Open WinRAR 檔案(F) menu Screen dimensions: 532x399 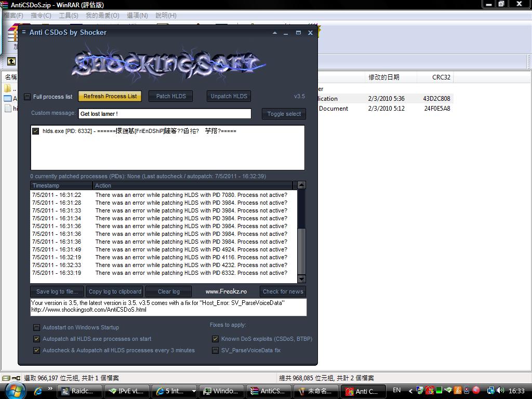pyautogui.click(x=14, y=15)
